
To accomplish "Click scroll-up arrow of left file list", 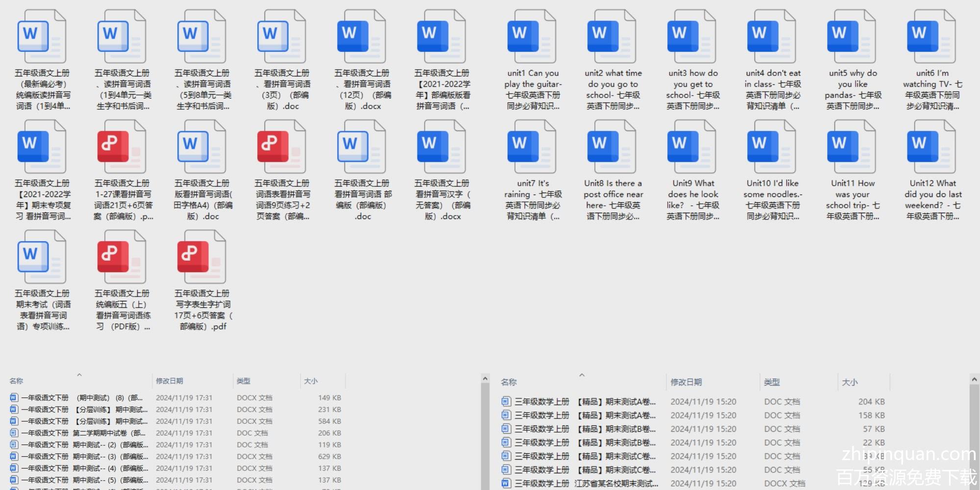I will click(x=485, y=379).
